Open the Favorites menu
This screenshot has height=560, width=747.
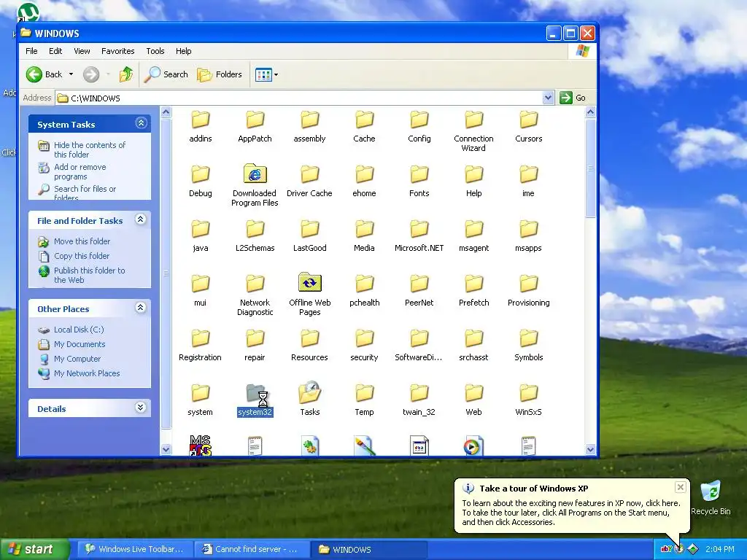coord(117,51)
